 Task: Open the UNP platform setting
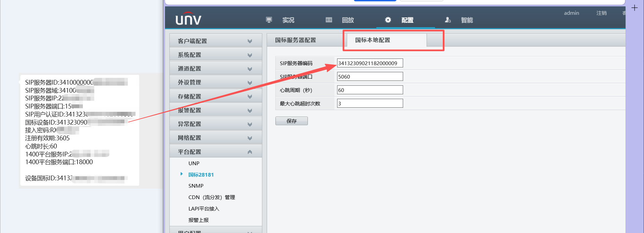194,163
